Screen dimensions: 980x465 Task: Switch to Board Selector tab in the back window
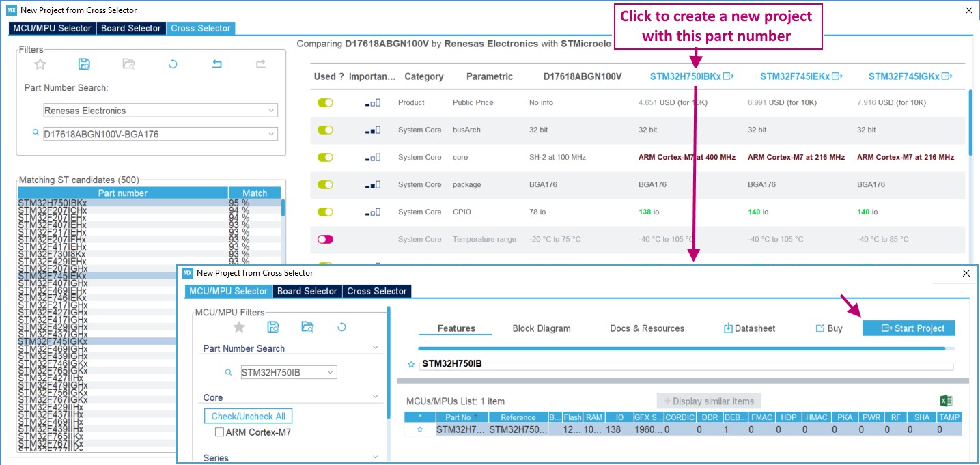[x=131, y=28]
